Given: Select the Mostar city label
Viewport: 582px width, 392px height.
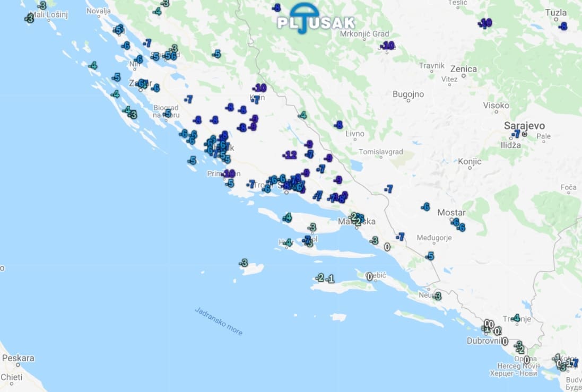Looking at the screenshot, I should [451, 213].
